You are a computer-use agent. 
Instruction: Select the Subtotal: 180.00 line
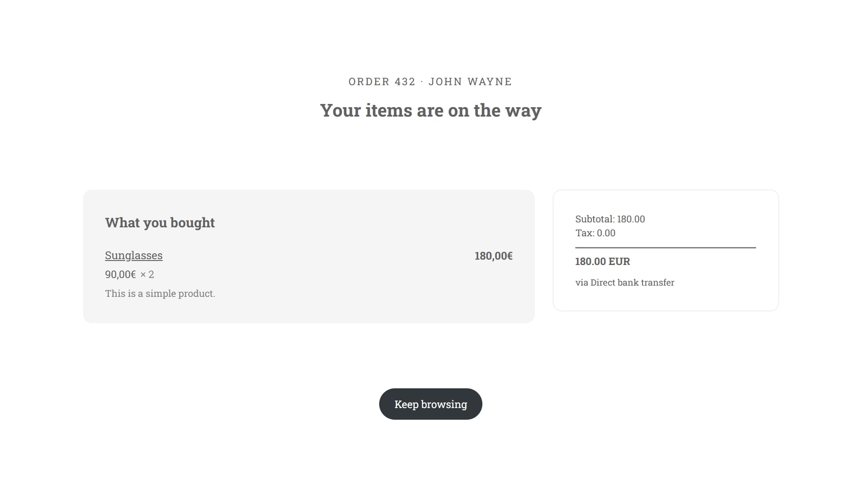click(x=610, y=219)
